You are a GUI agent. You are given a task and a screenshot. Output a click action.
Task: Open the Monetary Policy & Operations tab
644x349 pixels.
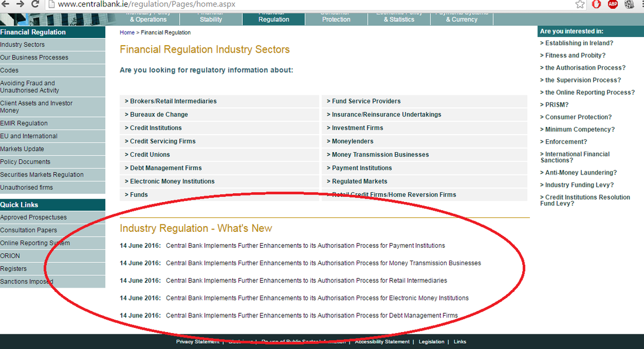(x=148, y=19)
